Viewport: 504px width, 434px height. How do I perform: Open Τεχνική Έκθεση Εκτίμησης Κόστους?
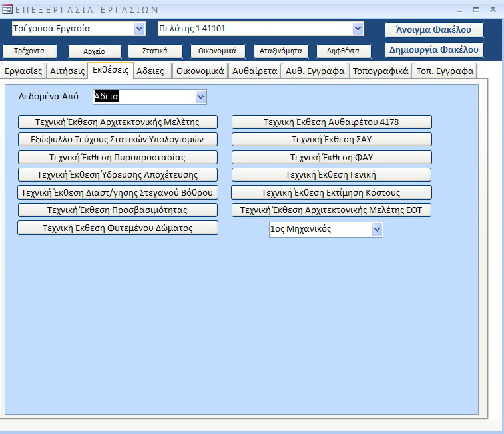pos(331,193)
